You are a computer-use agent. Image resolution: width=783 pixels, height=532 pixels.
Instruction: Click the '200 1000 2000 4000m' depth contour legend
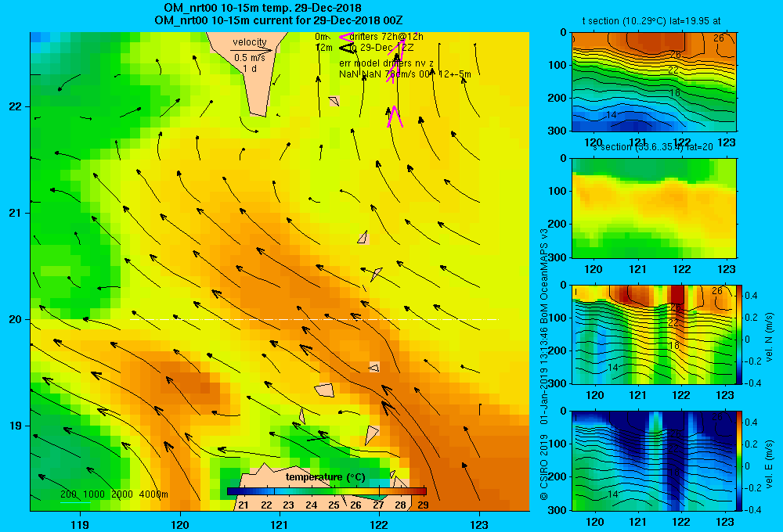114,494
